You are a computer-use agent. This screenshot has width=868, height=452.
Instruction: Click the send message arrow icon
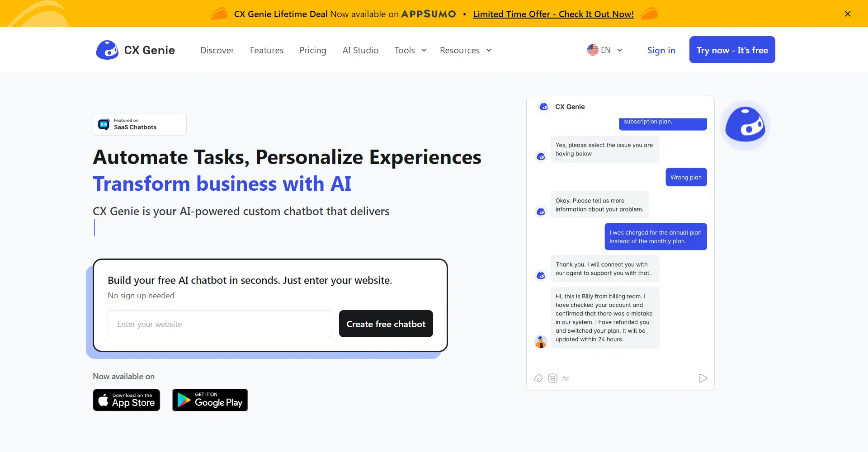point(703,378)
